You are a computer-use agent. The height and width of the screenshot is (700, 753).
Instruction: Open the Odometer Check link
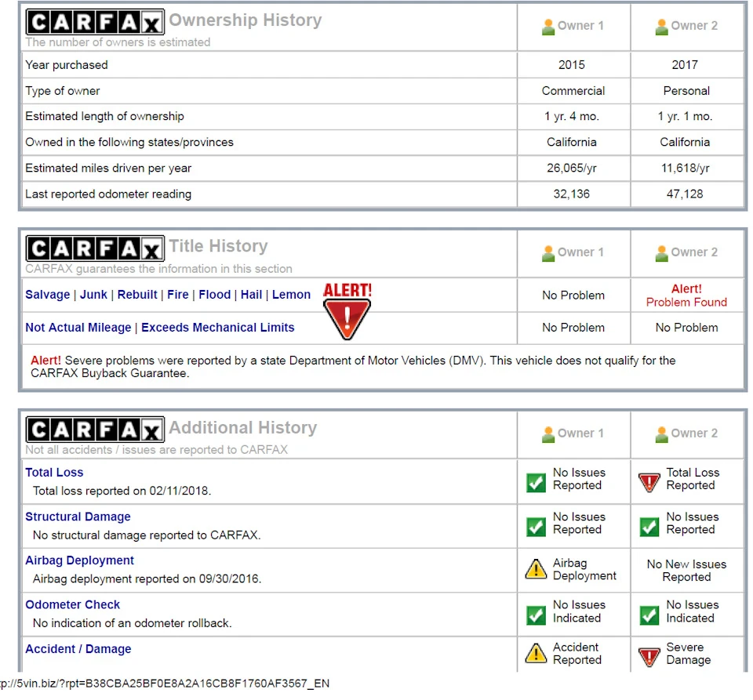(72, 604)
